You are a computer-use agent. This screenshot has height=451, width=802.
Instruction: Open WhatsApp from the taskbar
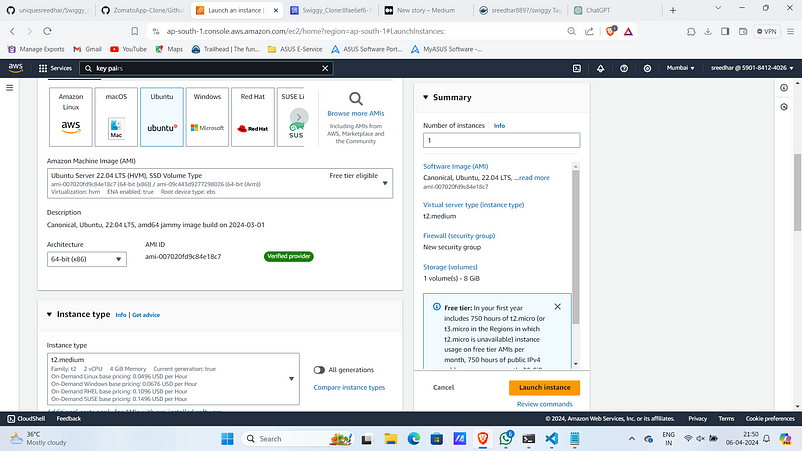tap(506, 438)
